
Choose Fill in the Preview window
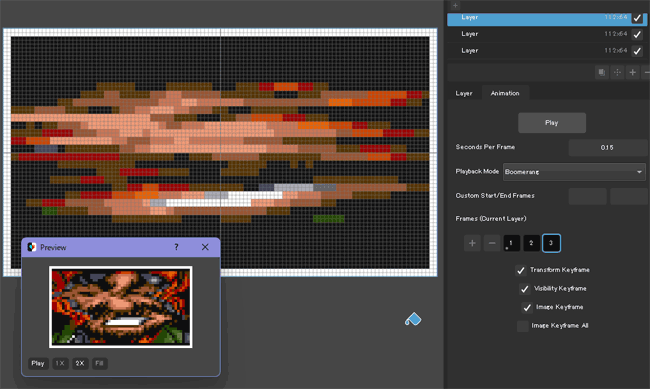point(99,363)
